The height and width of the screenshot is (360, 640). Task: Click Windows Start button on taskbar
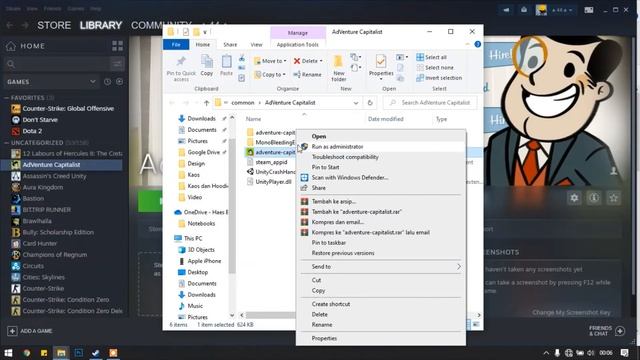(x=8, y=353)
